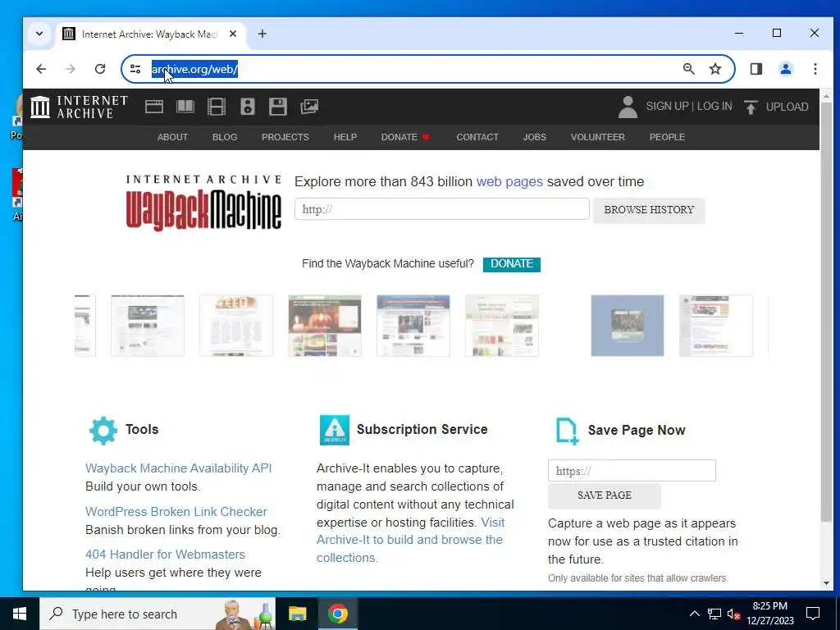
Task: Click the Upload arrow icon
Action: [x=751, y=107]
